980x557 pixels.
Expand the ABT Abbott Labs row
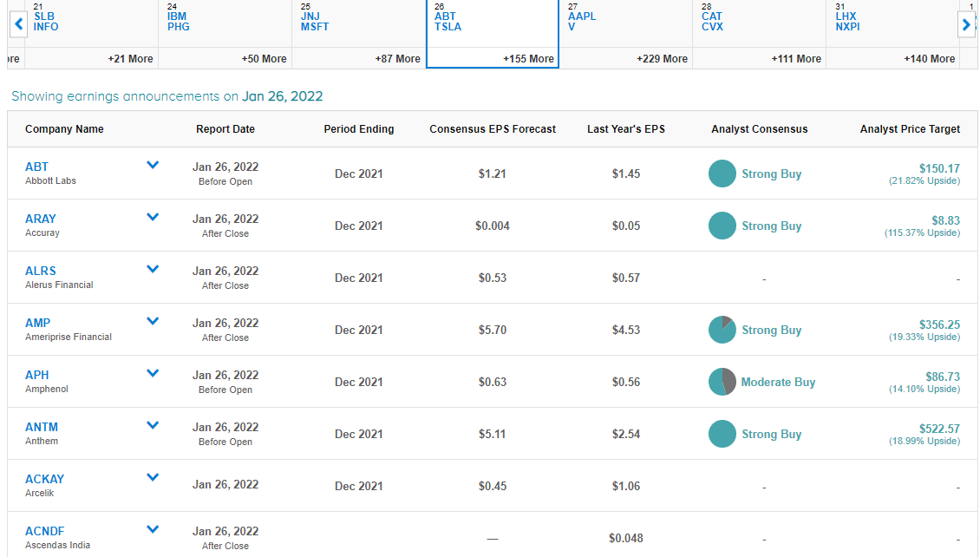153,165
